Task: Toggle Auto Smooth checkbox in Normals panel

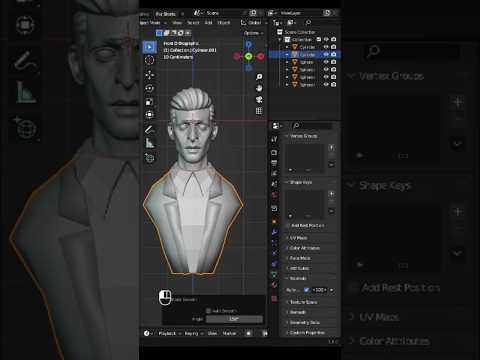Action: [x=307, y=290]
